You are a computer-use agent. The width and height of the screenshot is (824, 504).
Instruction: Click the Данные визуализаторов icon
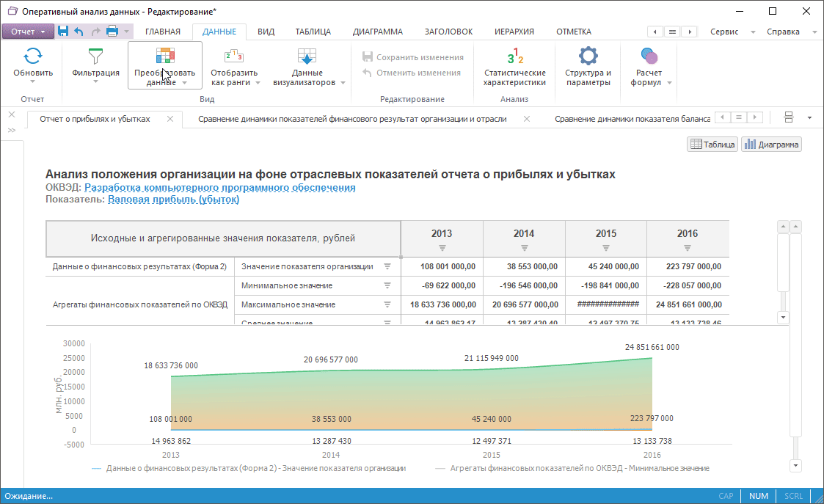click(307, 57)
